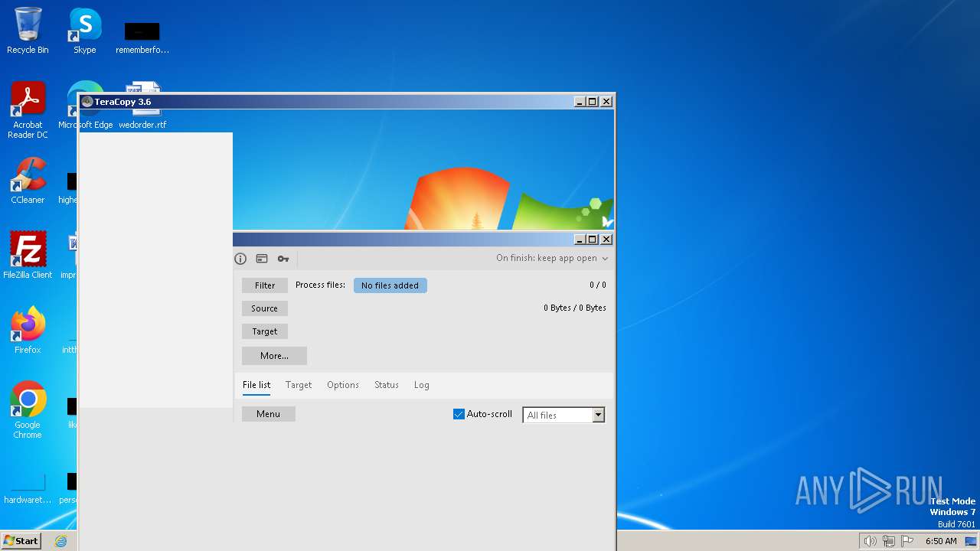Open the On finish: keep app open dropdown
This screenshot has width=980, height=551.
coord(552,258)
